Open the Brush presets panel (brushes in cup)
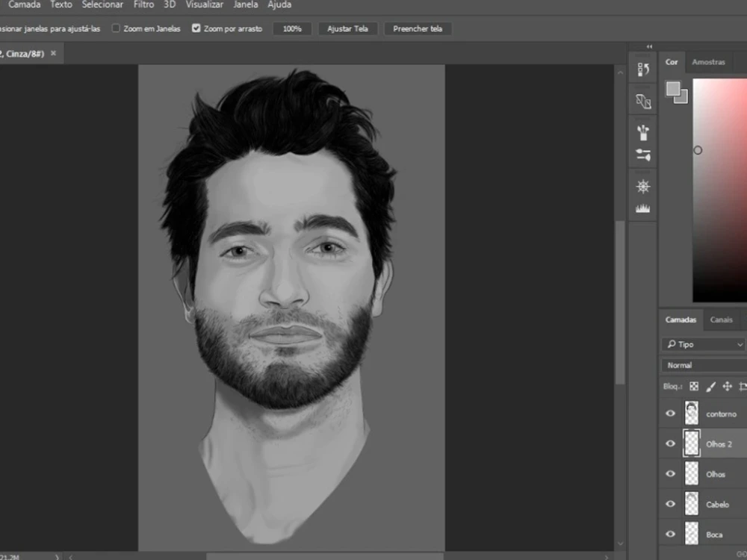 pyautogui.click(x=643, y=132)
